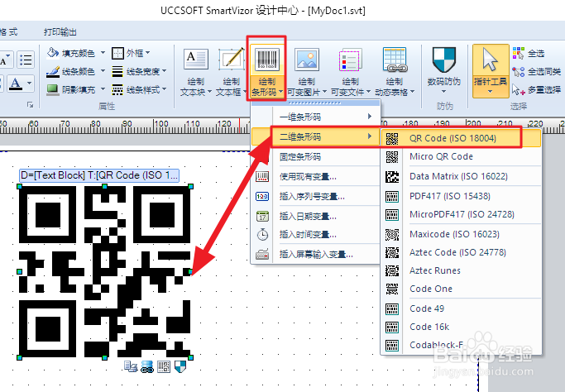Screen dimensions: 565x392
Task: Select the Draw Variable File (绘制可变文件) tool
Action: pyautogui.click(x=350, y=73)
